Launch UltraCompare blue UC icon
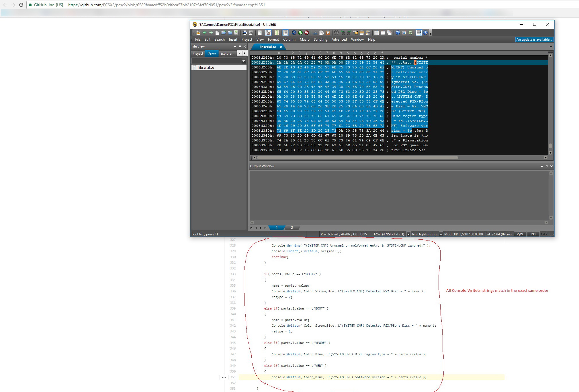 [294, 33]
